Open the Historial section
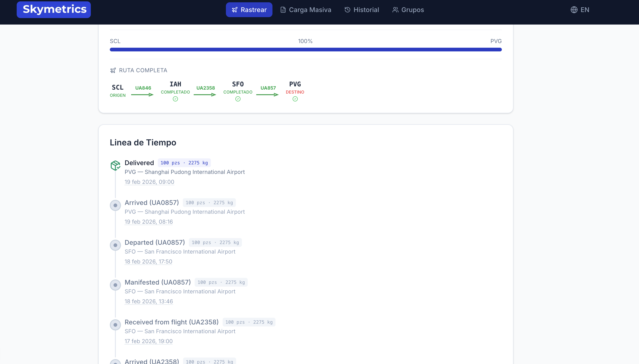639x364 pixels. click(362, 10)
